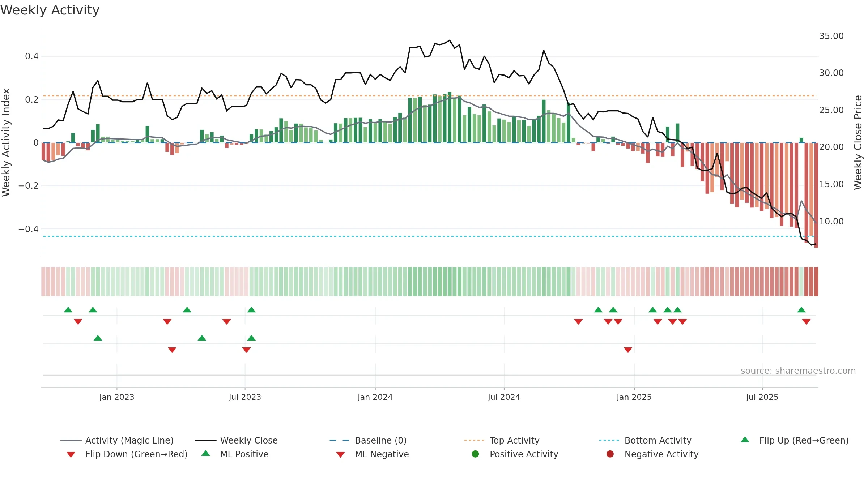Click the Jan 2025 axis label
This screenshot has width=868, height=488.
coord(634,397)
